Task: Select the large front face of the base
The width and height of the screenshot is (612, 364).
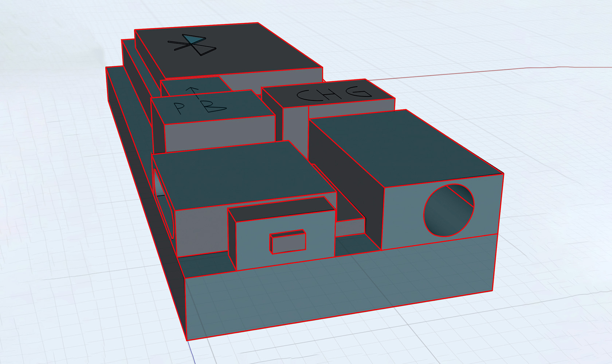Action: [x=341, y=288]
